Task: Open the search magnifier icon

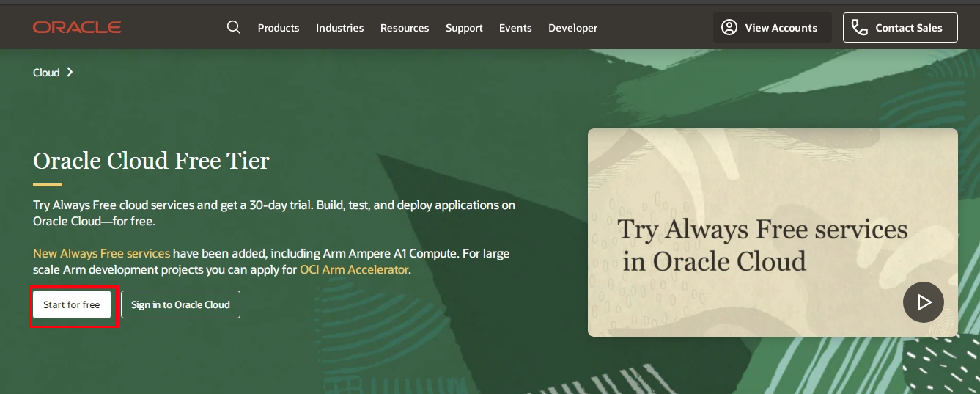Action: tap(234, 27)
